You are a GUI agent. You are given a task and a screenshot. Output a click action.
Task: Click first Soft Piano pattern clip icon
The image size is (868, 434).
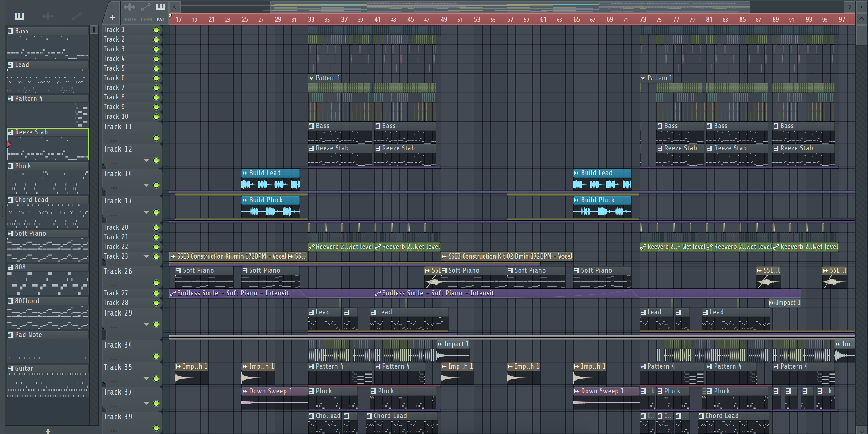(179, 271)
